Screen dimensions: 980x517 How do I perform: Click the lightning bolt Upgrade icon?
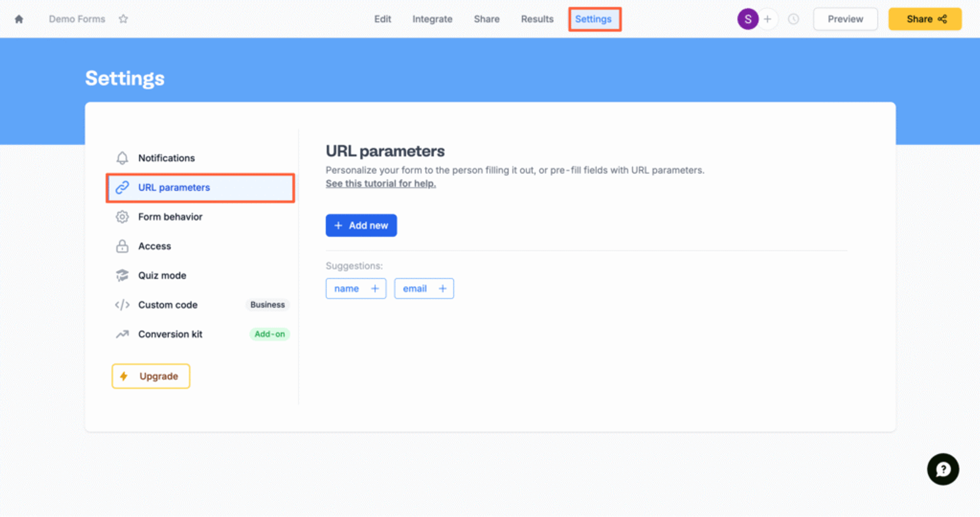(x=124, y=376)
